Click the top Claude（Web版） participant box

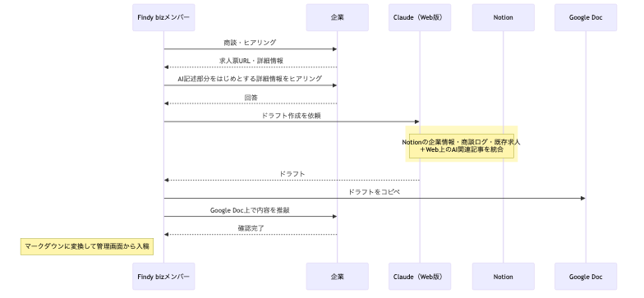pos(420,18)
